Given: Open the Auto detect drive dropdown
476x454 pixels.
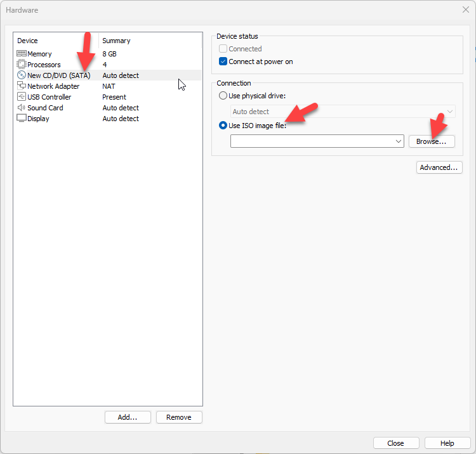Looking at the screenshot, I should [x=449, y=112].
